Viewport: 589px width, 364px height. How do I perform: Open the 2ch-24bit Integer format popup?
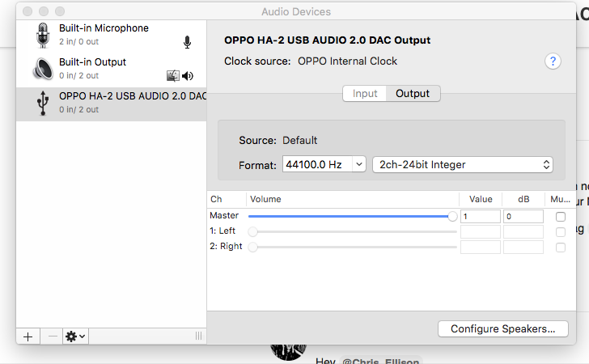pyautogui.click(x=463, y=164)
